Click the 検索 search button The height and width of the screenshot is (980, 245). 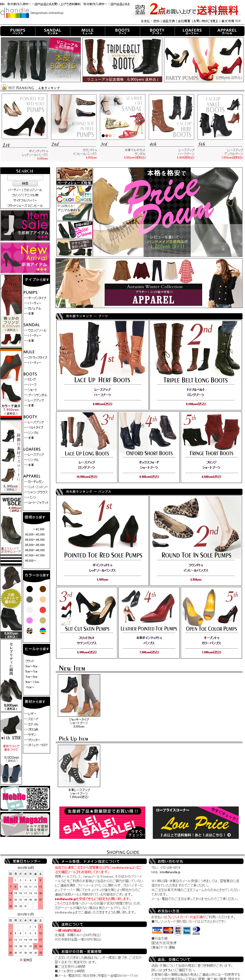[x=25, y=183]
